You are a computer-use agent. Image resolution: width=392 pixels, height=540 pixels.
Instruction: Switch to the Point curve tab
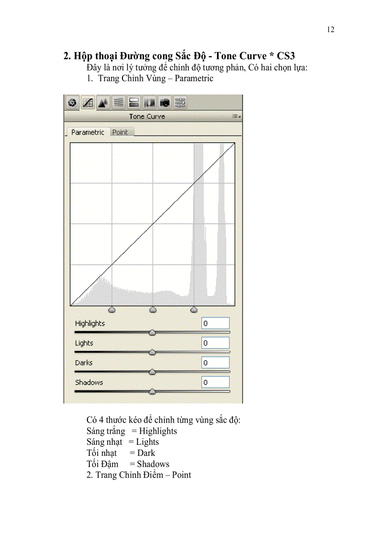coord(120,132)
